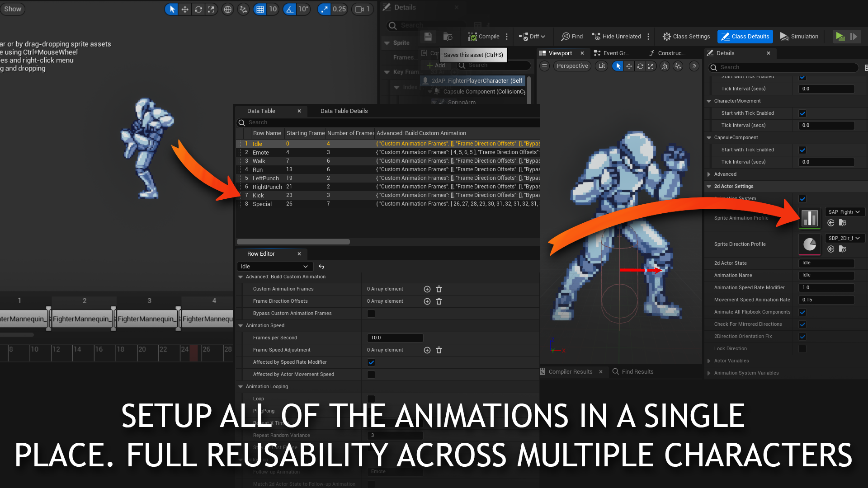Open the Find tool in the Blueprint toolbar
868x488 pixels.
point(571,37)
